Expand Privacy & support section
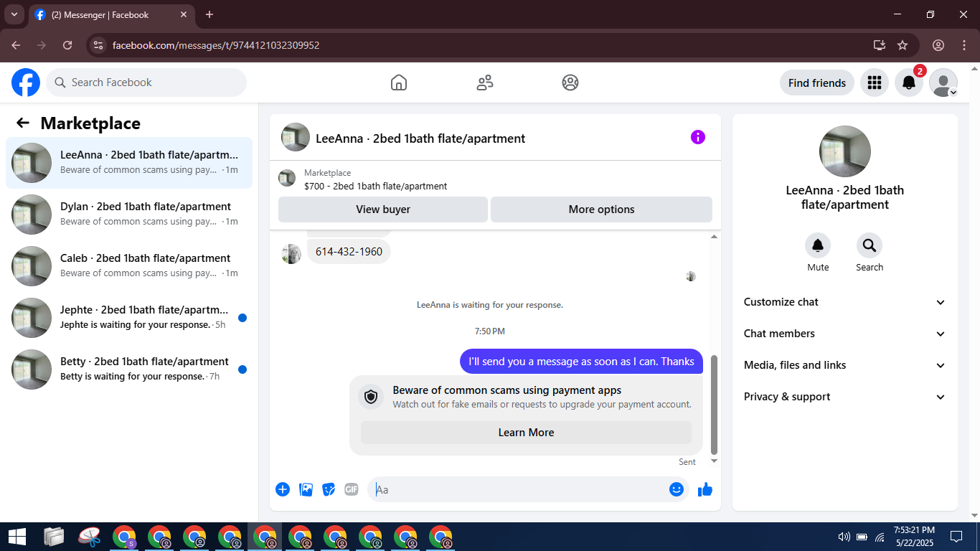This screenshot has height=551, width=980. (845, 397)
